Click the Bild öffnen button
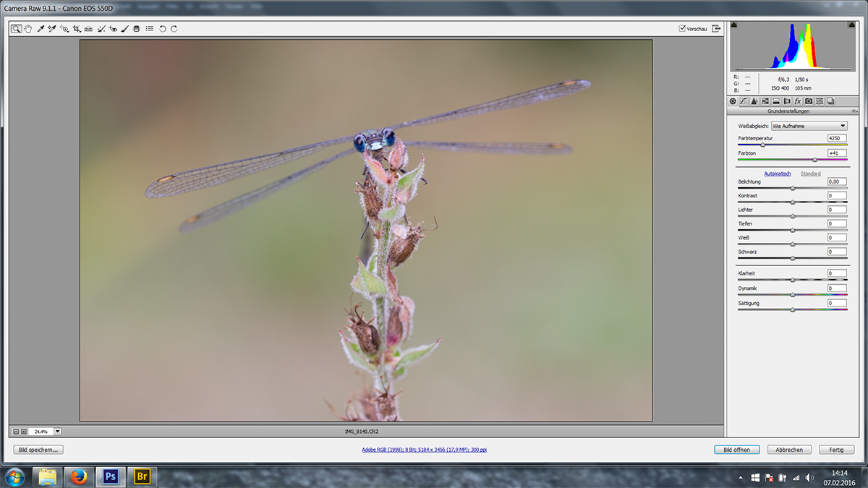Viewport: 868px width, 488px height. [736, 450]
